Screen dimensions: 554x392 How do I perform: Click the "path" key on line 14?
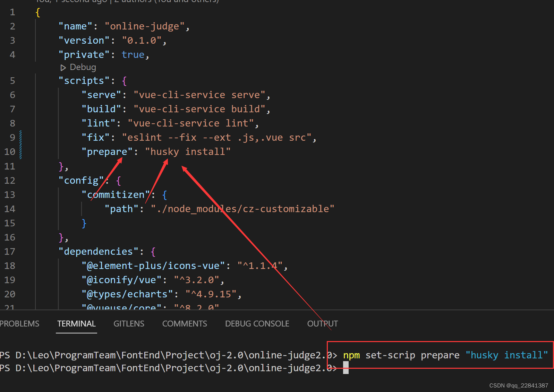click(x=121, y=209)
